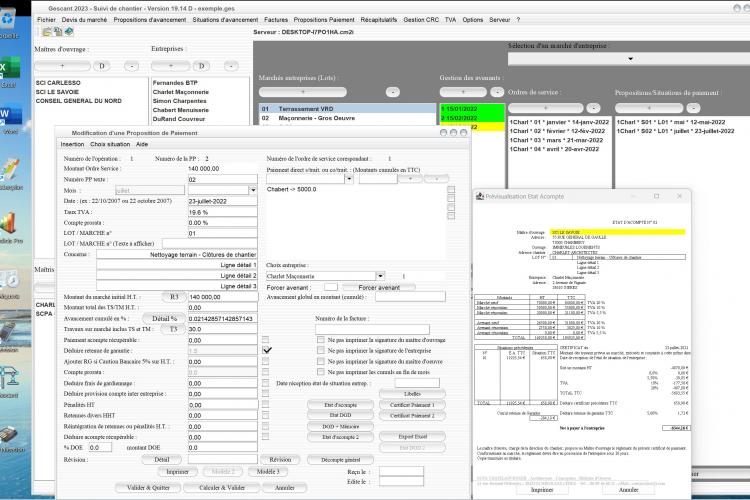Select order 1Charl * 03 * mars * 21-mar-2022
750x500 pixels.
[x=556, y=140]
